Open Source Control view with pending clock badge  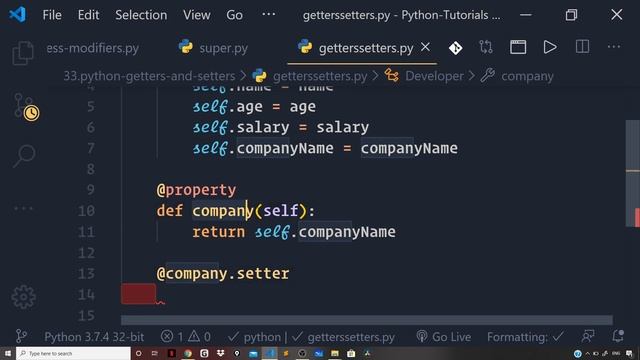(26, 107)
